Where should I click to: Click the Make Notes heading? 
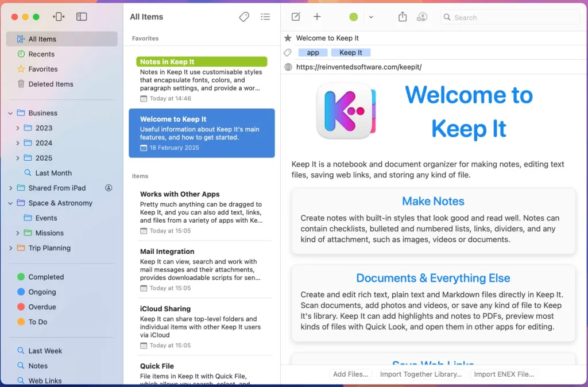(433, 201)
